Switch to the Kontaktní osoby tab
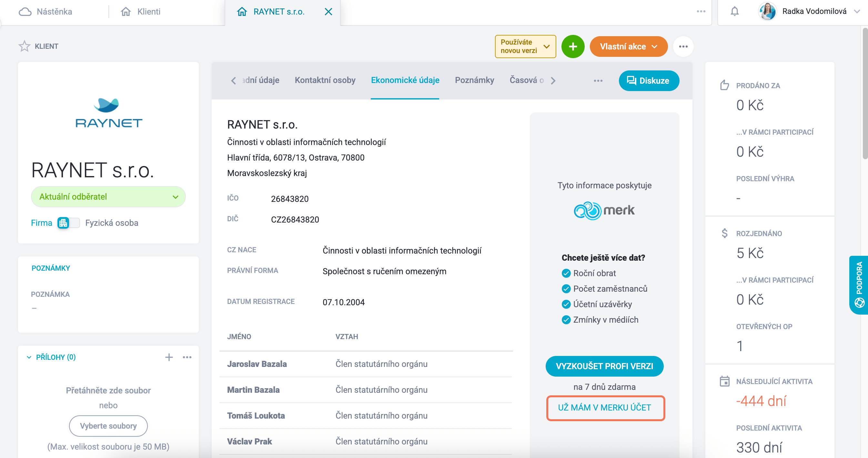Screen dimensions: 868x458 (325, 80)
